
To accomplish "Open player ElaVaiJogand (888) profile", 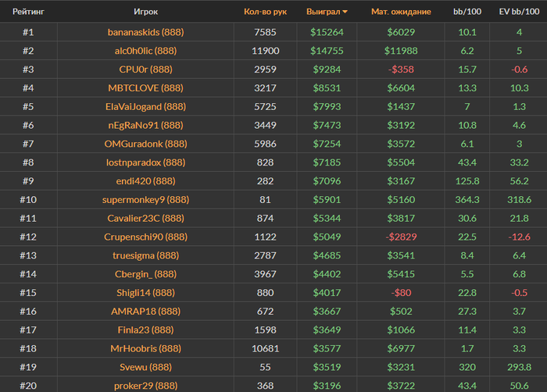I will [x=145, y=106].
